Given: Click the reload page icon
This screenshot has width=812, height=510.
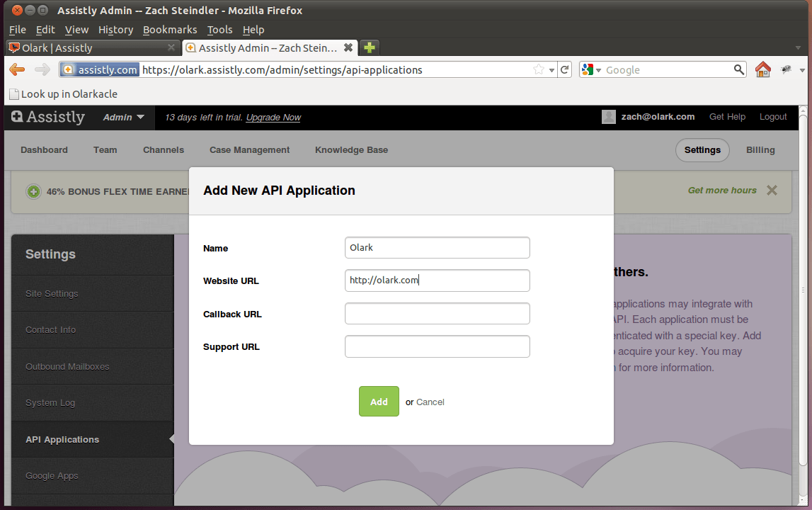Looking at the screenshot, I should click(564, 69).
